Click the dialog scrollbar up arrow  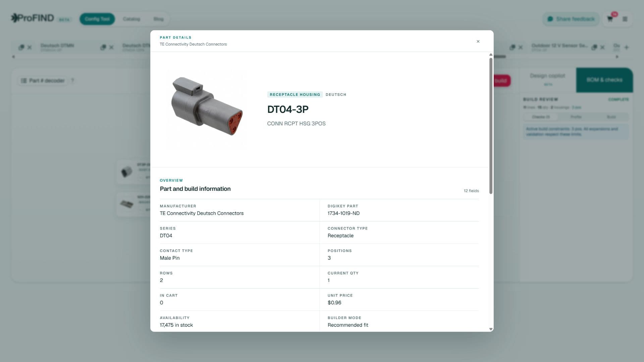point(491,54)
